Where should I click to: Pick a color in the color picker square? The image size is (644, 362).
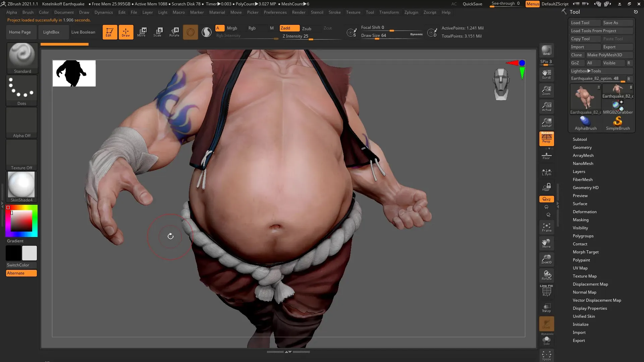pos(21,221)
